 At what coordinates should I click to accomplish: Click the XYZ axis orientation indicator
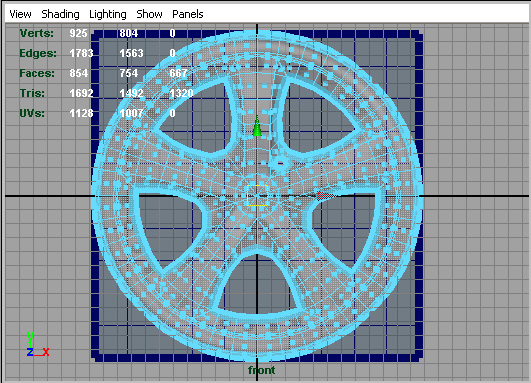tap(38, 344)
